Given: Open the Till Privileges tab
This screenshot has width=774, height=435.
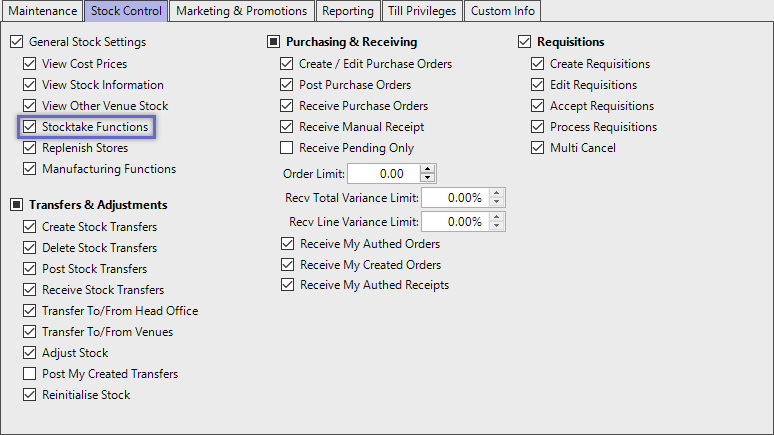Looking at the screenshot, I should (x=423, y=11).
